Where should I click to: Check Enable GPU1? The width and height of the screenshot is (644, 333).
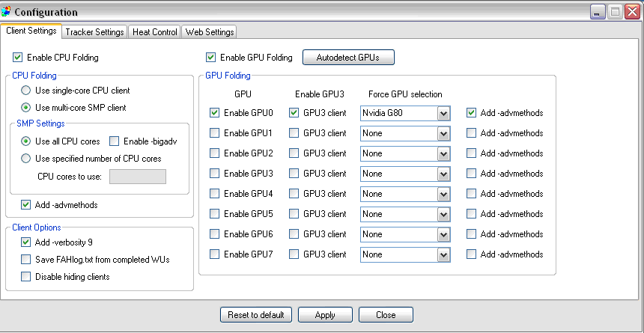[214, 133]
